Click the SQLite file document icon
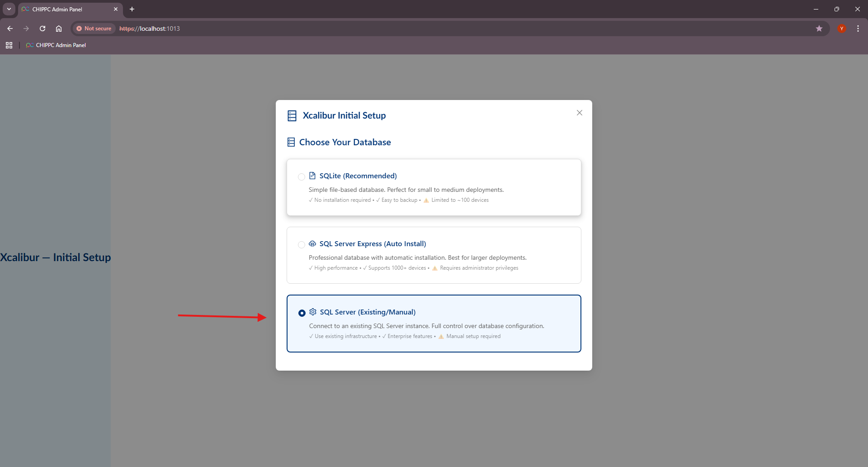 312,176
